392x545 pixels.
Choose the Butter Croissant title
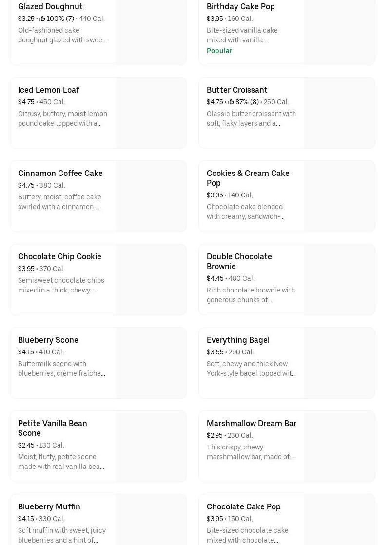tap(237, 90)
